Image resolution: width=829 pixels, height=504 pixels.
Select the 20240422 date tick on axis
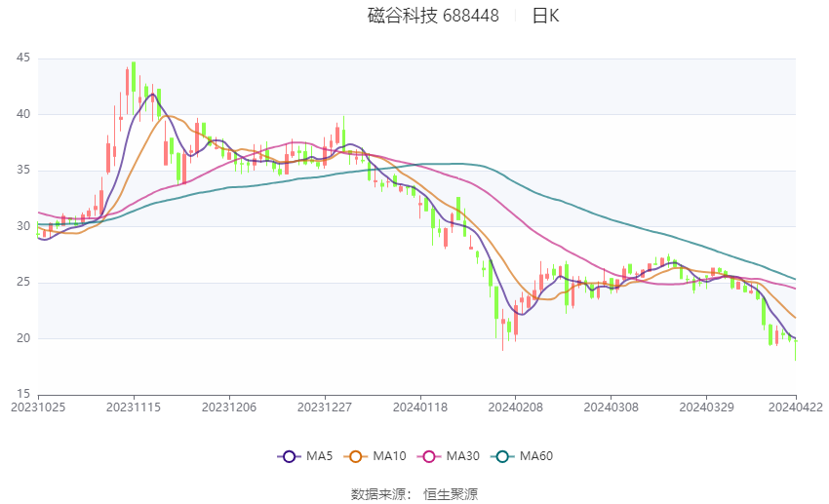click(796, 407)
